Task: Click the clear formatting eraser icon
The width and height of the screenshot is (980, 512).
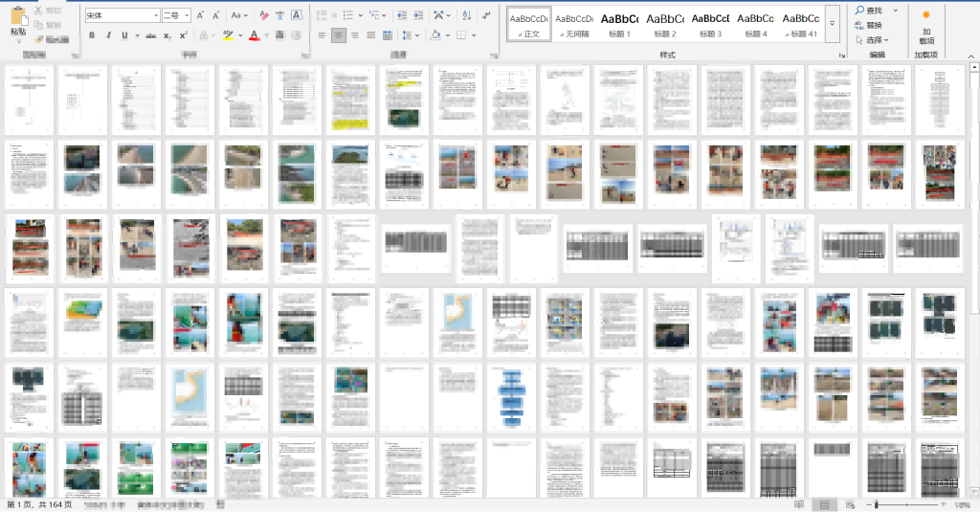Action: 262,15
